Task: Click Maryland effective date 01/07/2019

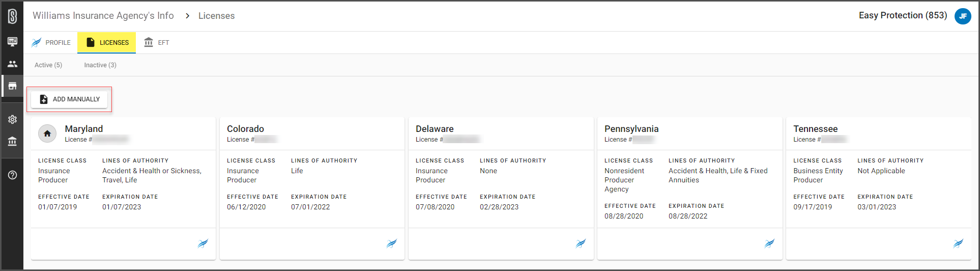Action: [57, 207]
